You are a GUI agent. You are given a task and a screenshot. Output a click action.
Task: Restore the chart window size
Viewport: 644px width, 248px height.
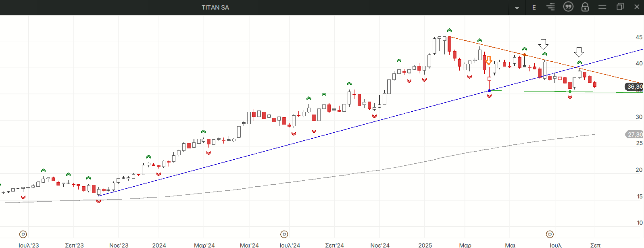pyautogui.click(x=620, y=6)
